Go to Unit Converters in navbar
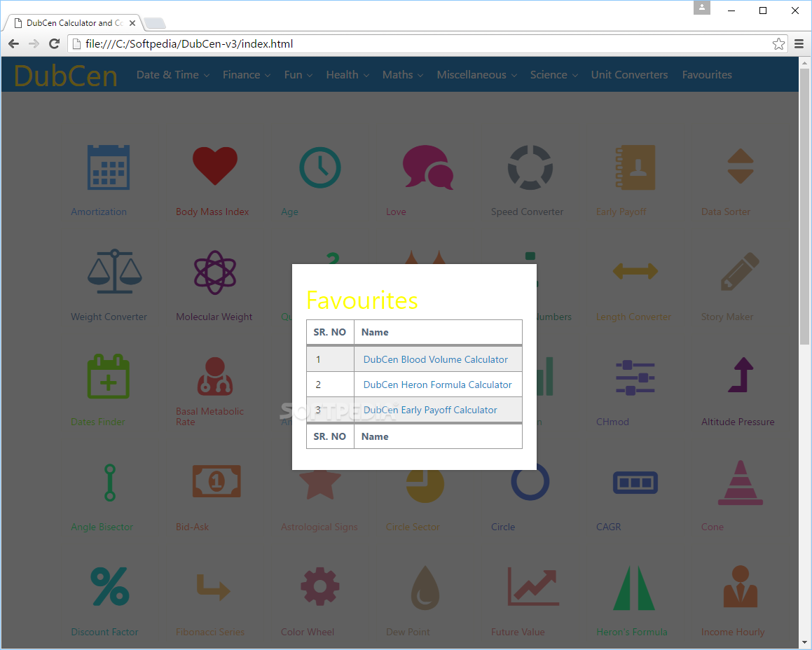 coord(629,74)
